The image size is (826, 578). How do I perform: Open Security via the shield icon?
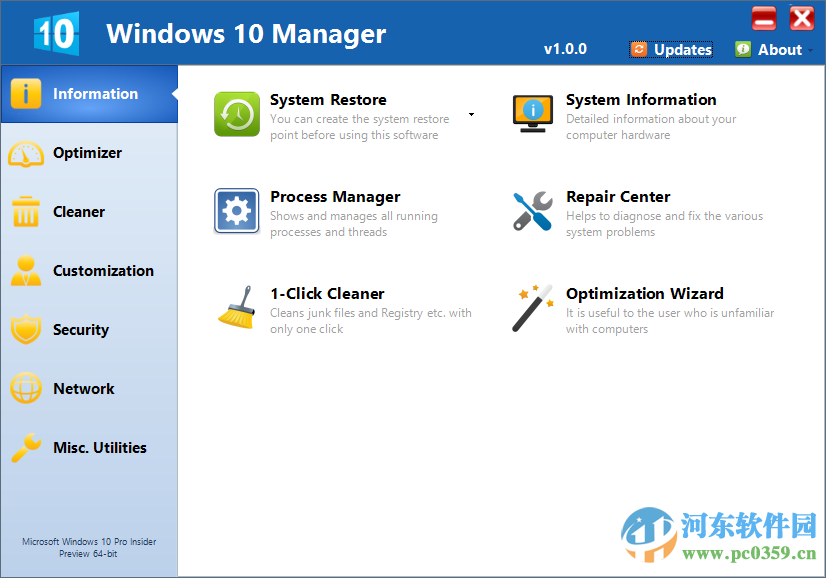pos(26,330)
